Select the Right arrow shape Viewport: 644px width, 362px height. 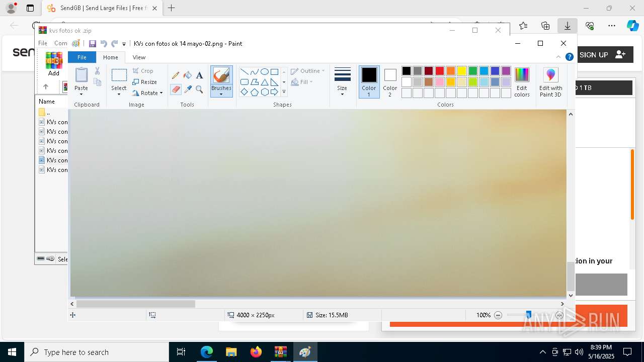274,92
